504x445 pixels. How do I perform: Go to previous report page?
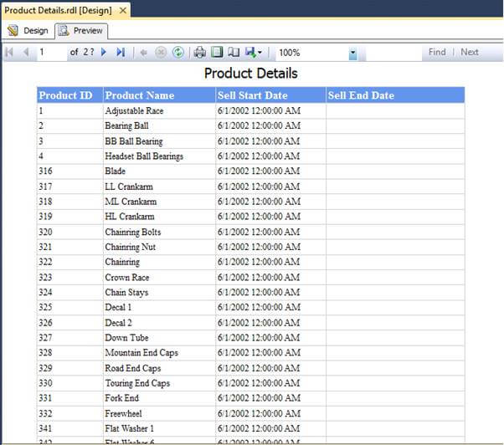26,52
